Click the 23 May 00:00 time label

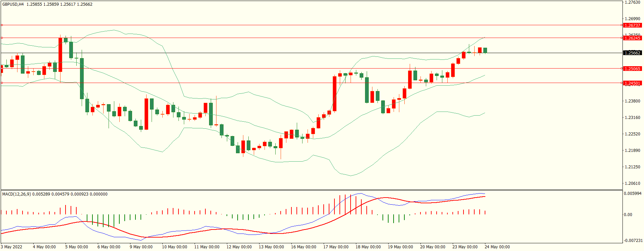[x=465, y=247]
